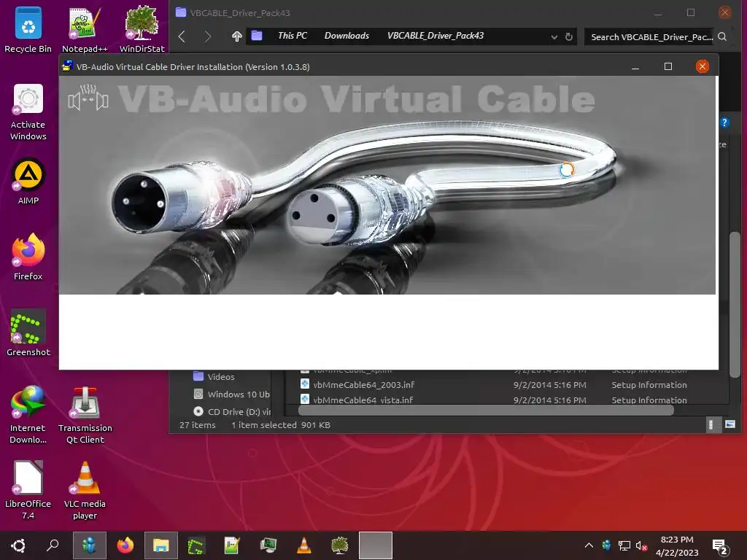Image resolution: width=747 pixels, height=560 pixels.
Task: Click the network tray icon
Action: (x=624, y=545)
